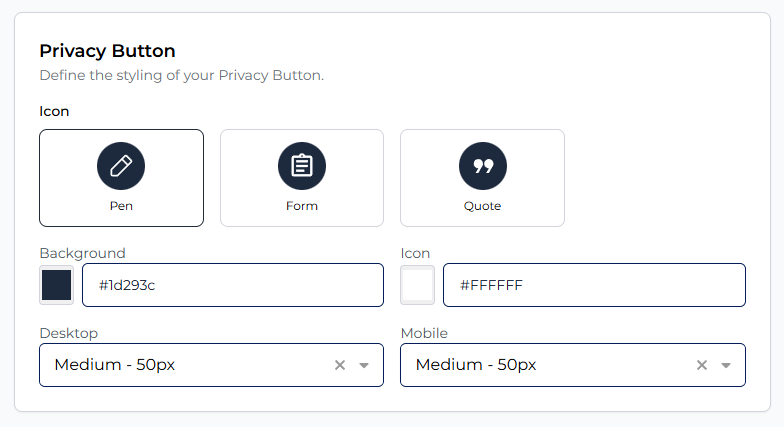Select the Pen icon circle
Image resolution: width=784 pixels, height=427 pixels.
[121, 166]
